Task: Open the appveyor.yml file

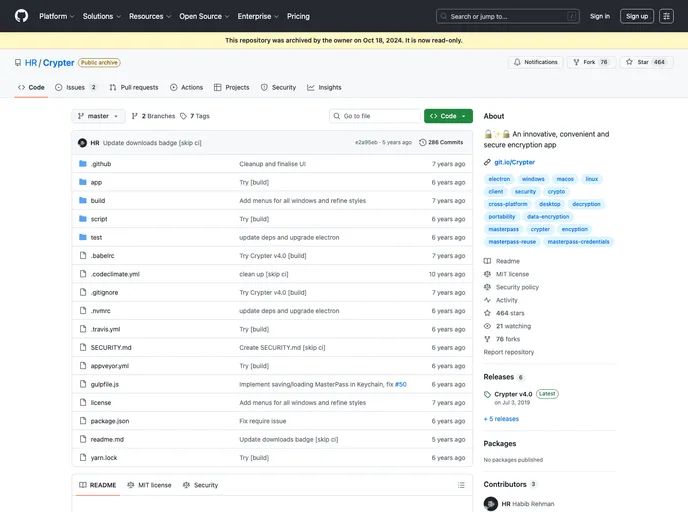Action: click(x=110, y=366)
